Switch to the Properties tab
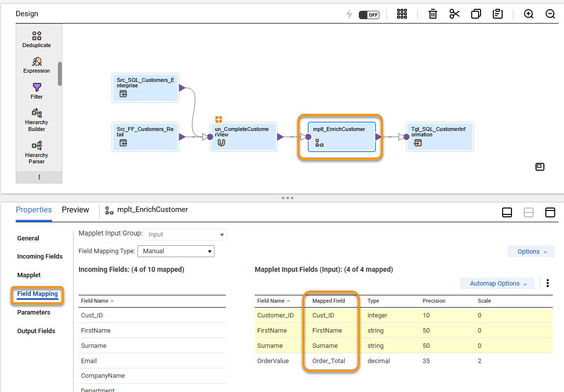This screenshot has width=564, height=392. tap(34, 209)
